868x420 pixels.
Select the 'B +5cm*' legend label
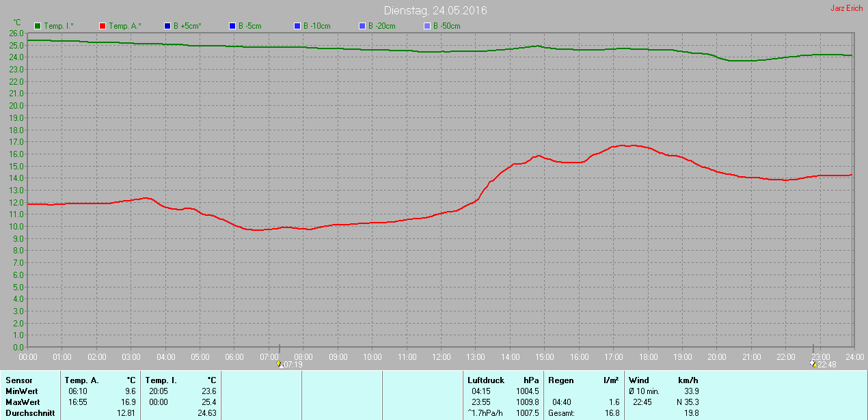coord(187,26)
